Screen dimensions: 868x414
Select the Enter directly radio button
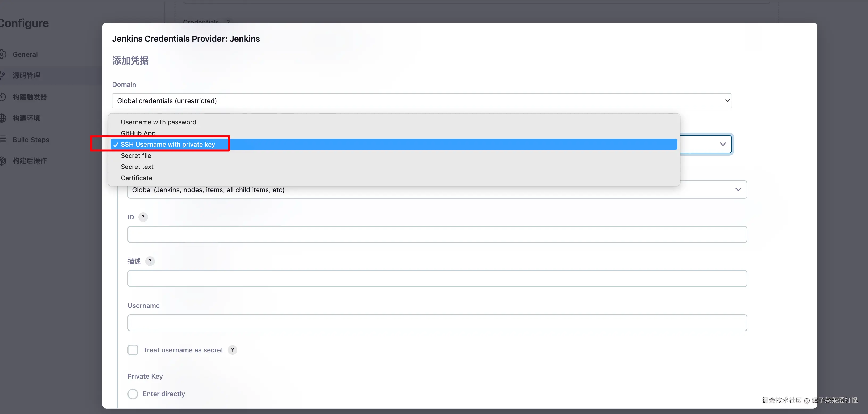click(x=133, y=394)
